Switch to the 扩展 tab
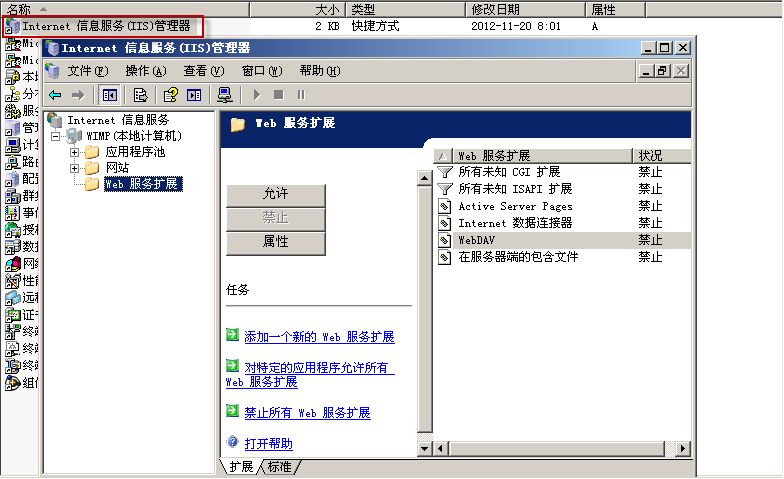784x479 pixels. coord(241,466)
